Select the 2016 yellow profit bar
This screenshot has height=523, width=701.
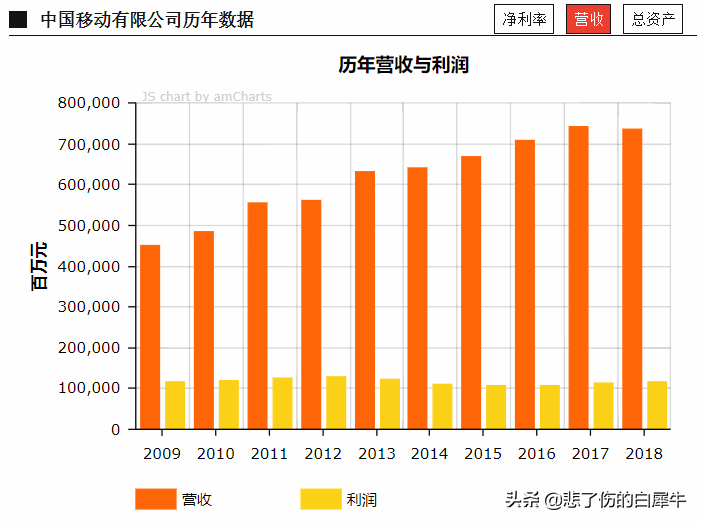pos(550,407)
